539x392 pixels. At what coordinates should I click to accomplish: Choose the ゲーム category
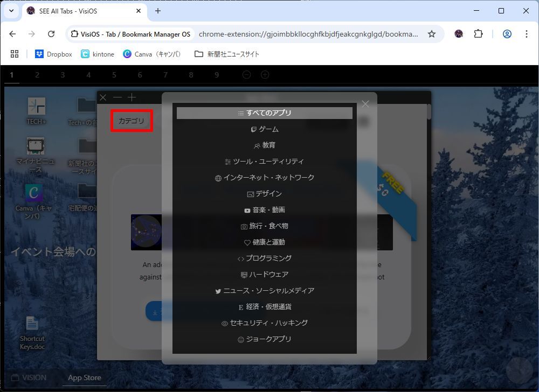[264, 129]
